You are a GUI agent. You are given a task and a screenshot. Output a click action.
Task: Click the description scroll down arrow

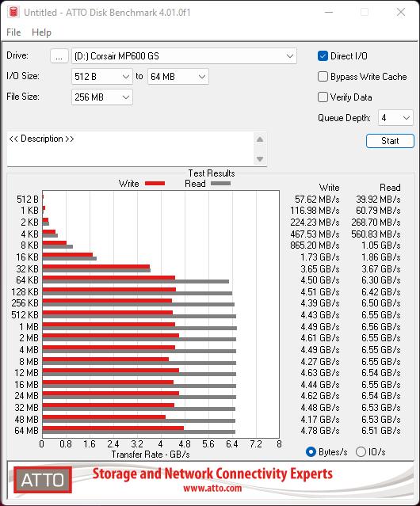(260, 159)
